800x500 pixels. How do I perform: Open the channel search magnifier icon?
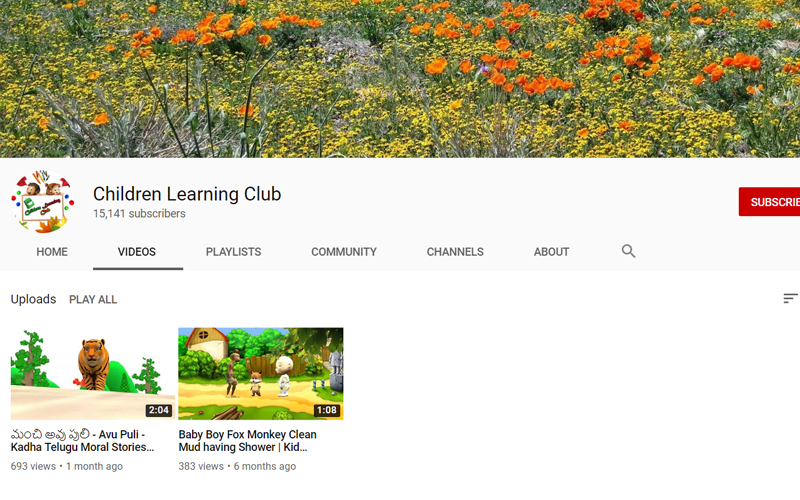pos(628,251)
